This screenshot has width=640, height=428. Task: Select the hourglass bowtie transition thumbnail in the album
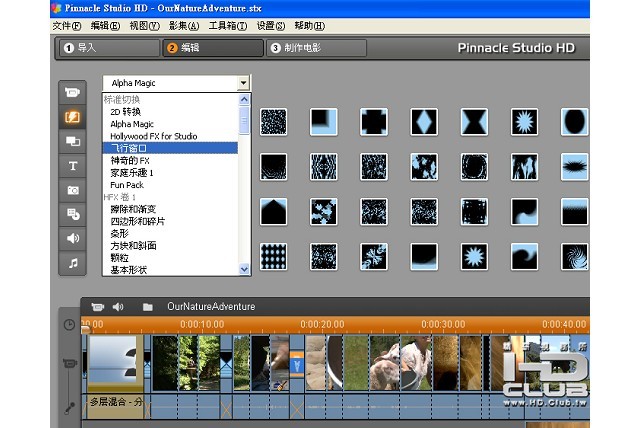pos(474,122)
